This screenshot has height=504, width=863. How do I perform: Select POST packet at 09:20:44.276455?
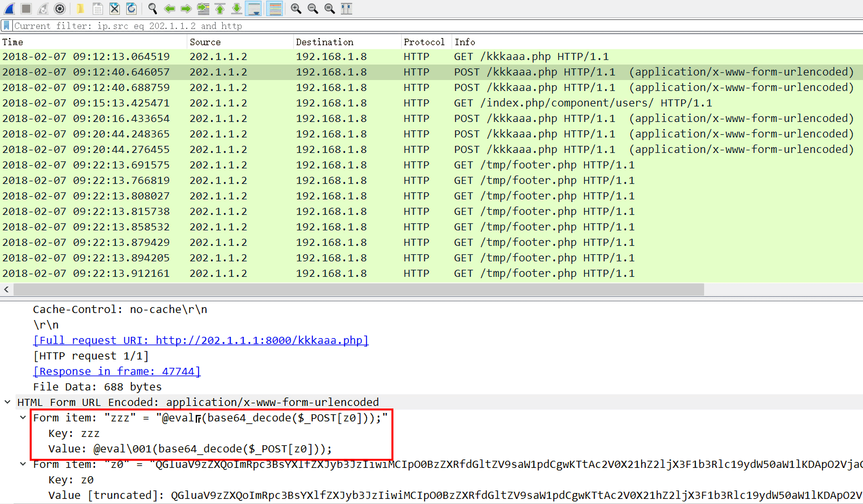pos(431,149)
